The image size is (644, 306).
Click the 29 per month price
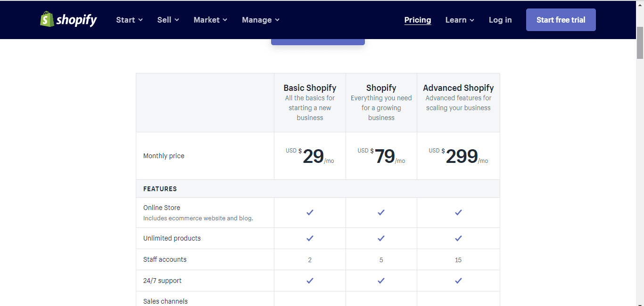tap(310, 156)
